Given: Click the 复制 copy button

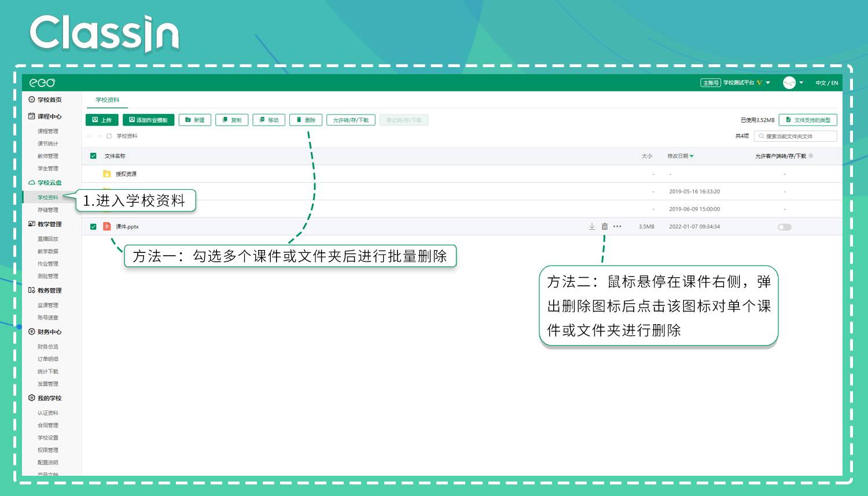Looking at the screenshot, I should point(232,120).
